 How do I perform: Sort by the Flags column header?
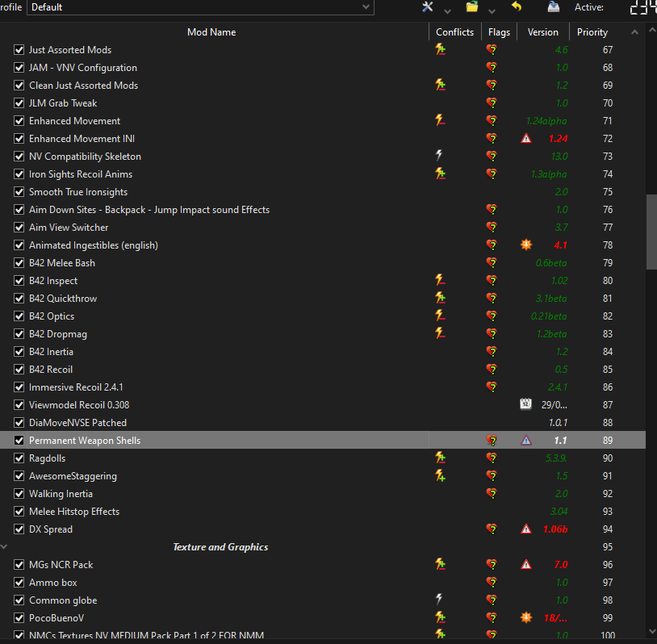coord(499,32)
